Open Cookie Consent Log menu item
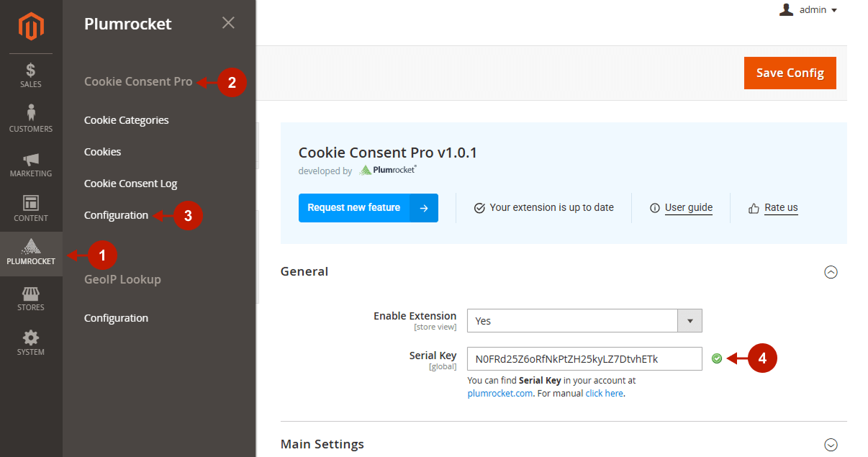 click(x=130, y=184)
